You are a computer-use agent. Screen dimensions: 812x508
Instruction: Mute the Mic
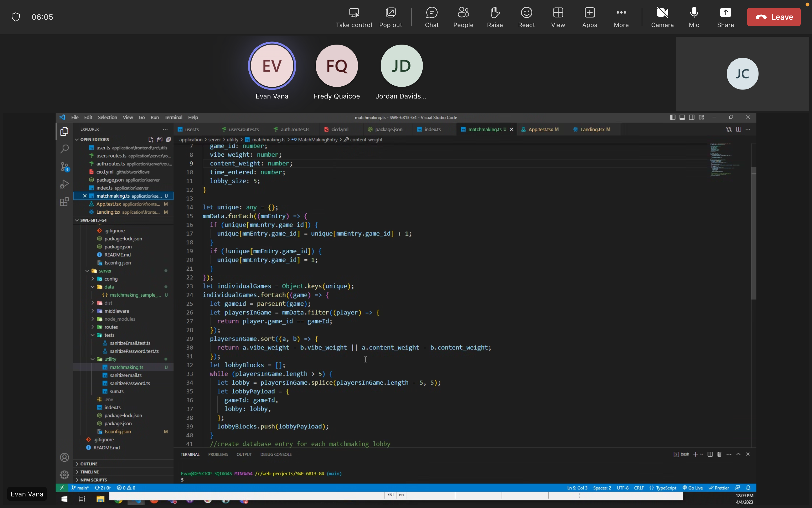(694, 17)
